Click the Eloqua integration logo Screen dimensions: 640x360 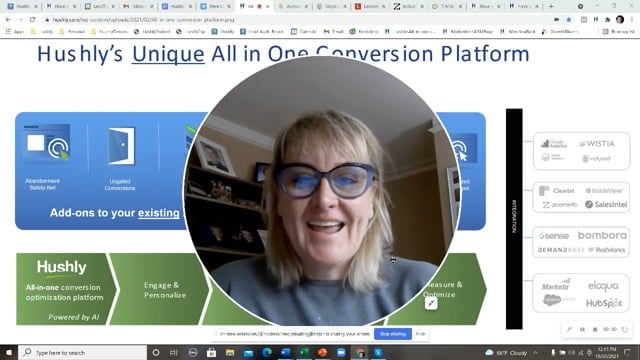click(603, 286)
